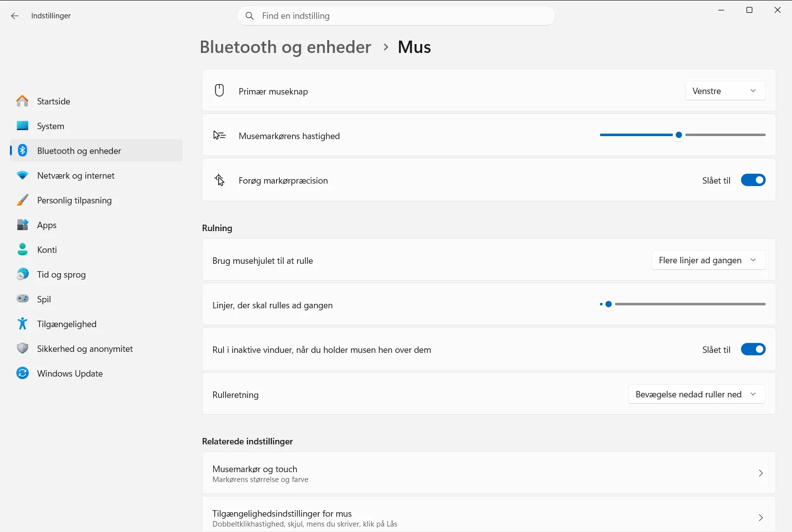Click the Find en indstilling search field

click(x=396, y=16)
